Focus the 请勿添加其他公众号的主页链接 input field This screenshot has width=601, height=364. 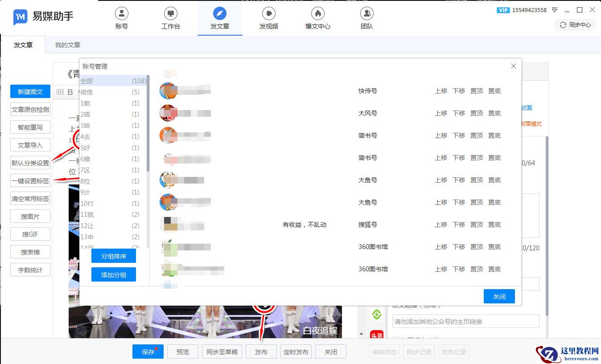(x=466, y=321)
